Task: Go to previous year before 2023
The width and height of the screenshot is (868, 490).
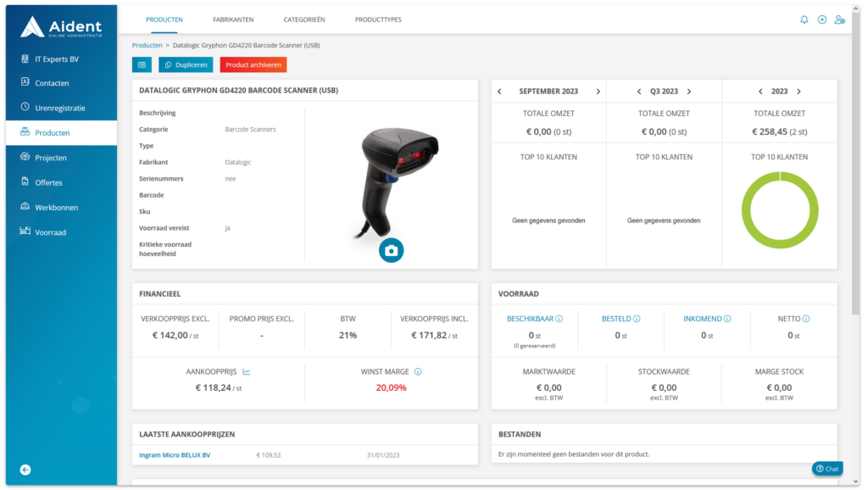Action: [760, 92]
